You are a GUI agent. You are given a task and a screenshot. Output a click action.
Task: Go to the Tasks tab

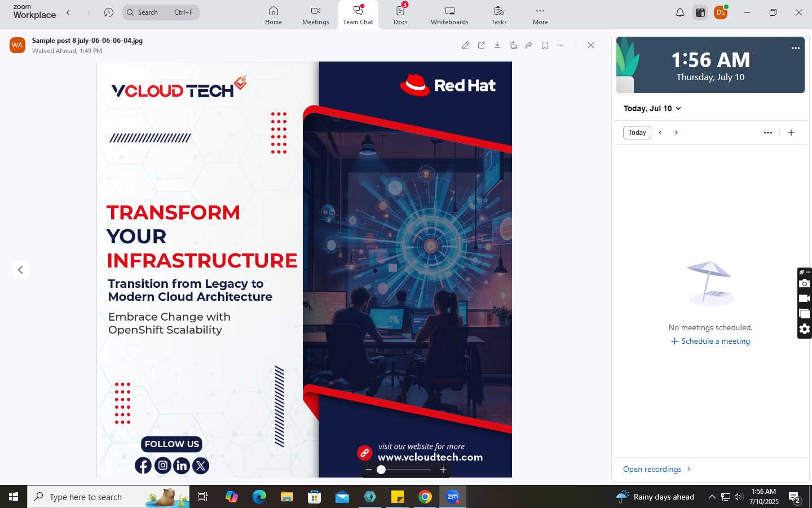[x=499, y=15]
